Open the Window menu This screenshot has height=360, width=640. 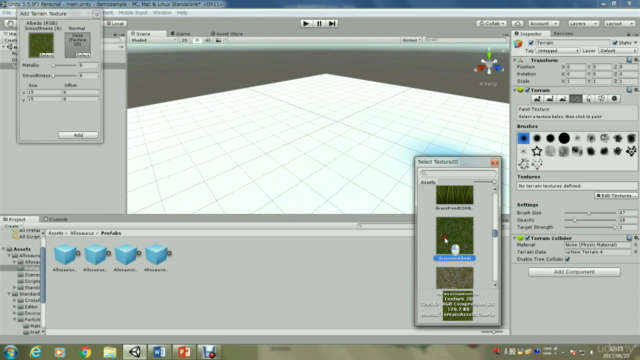(162, 13)
